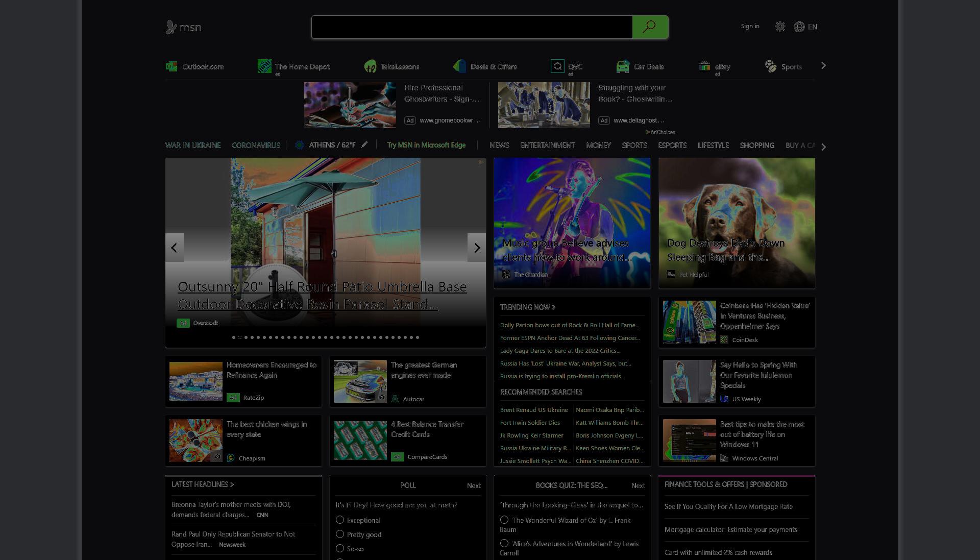The height and width of the screenshot is (560, 980).
Task: Click the weather sun icon near Athens
Action: tap(300, 145)
